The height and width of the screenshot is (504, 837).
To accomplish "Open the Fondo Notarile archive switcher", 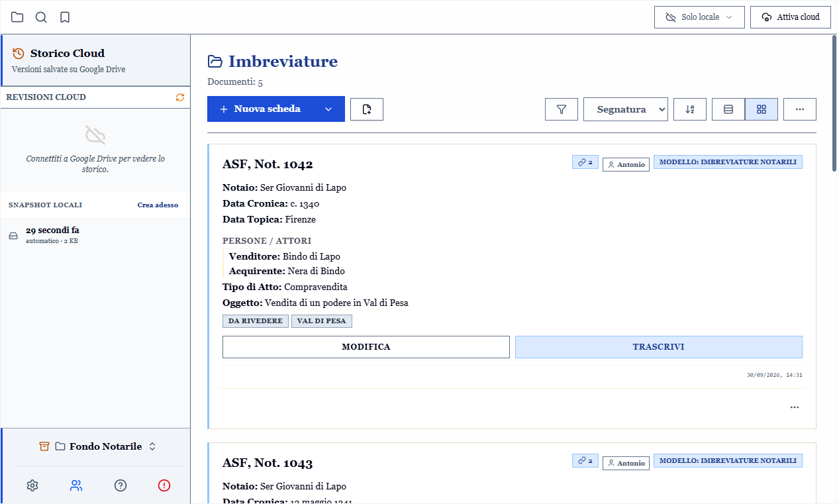I will pos(97,446).
